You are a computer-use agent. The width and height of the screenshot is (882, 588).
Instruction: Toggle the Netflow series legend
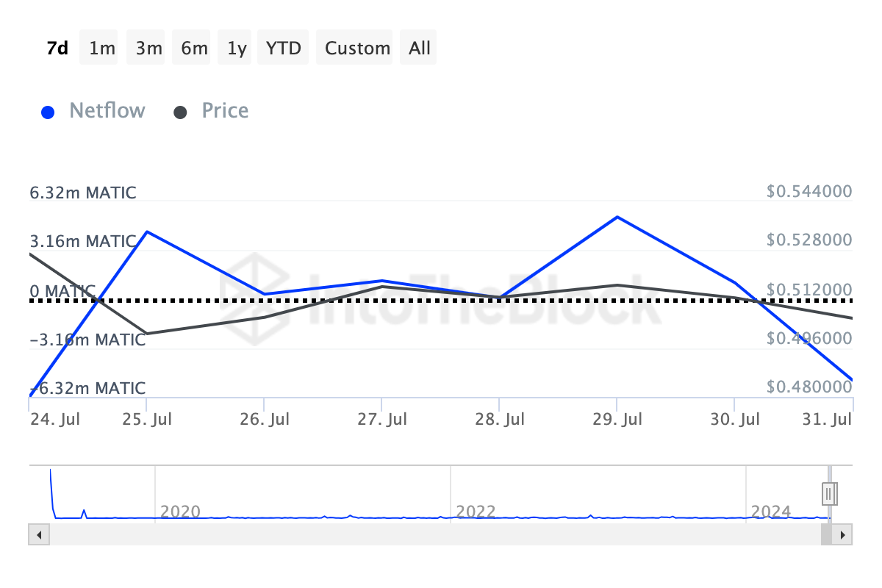coord(107,111)
